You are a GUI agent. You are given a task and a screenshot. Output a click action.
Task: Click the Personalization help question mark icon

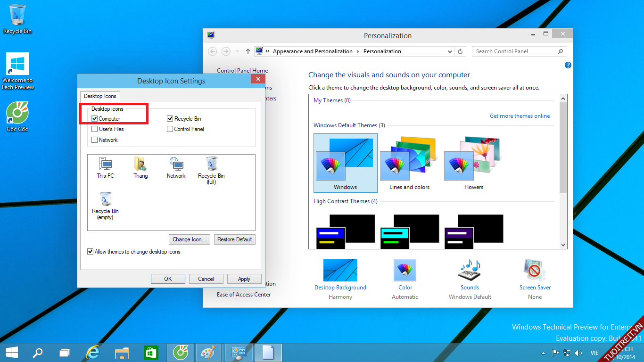[x=568, y=65]
